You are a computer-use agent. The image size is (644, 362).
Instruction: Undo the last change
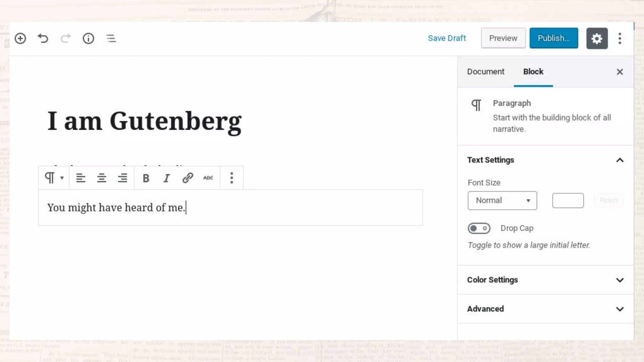coord(43,38)
